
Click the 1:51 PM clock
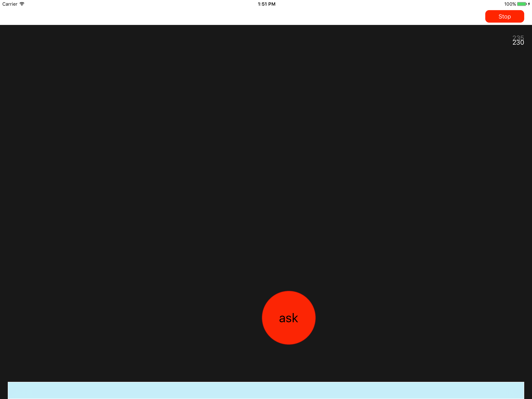coord(266,4)
